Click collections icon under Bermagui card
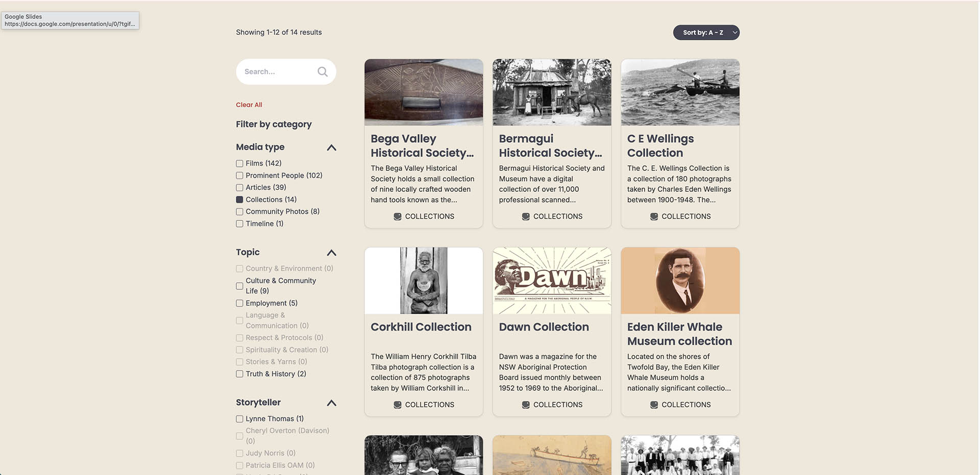 pos(526,216)
